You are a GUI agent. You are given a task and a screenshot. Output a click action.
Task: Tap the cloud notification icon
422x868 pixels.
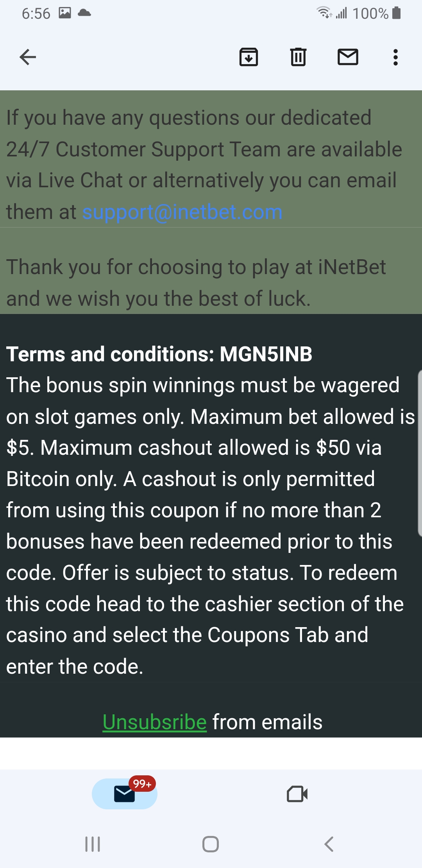pyautogui.click(x=84, y=13)
